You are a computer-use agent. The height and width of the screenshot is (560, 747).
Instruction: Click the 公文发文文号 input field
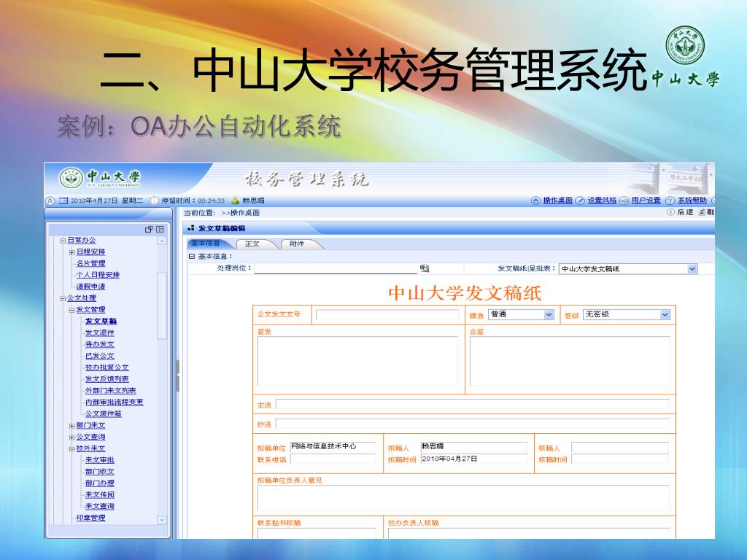[x=387, y=315]
